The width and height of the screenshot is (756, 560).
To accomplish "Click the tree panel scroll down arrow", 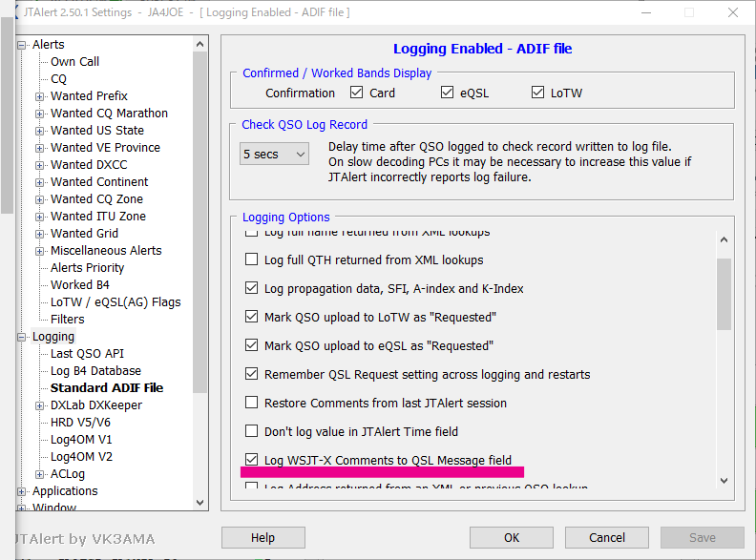I will pos(200,502).
